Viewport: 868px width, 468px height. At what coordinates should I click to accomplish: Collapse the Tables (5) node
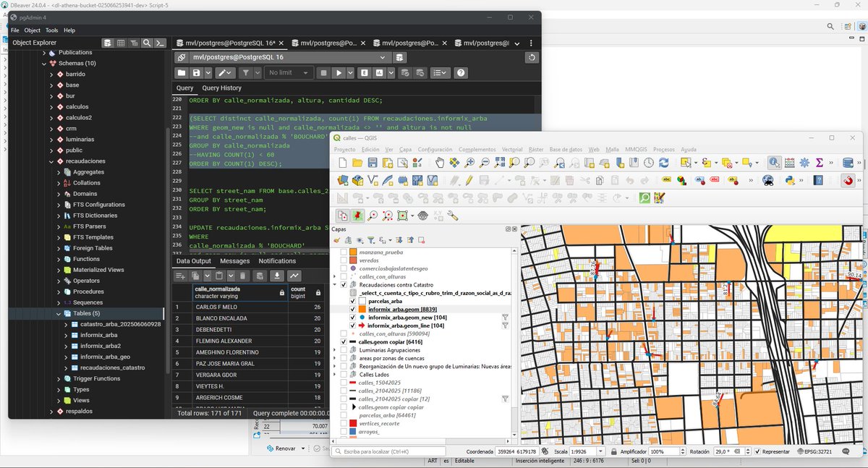pos(59,313)
